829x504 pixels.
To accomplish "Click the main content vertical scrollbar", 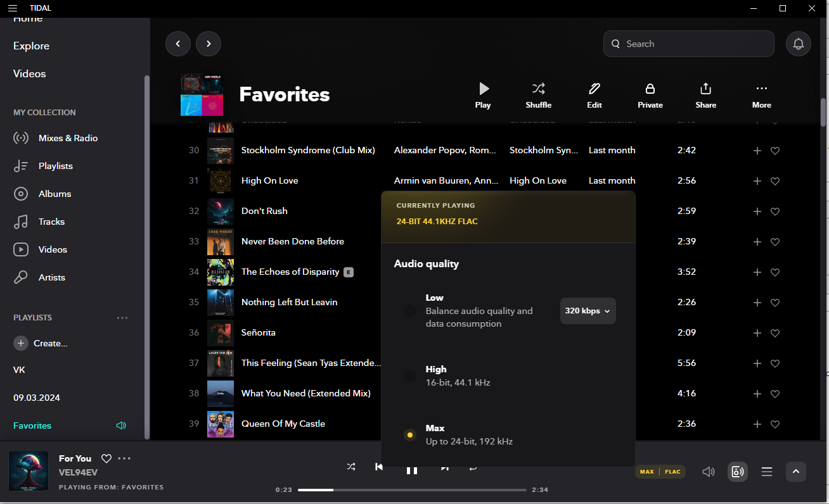I will (823, 113).
